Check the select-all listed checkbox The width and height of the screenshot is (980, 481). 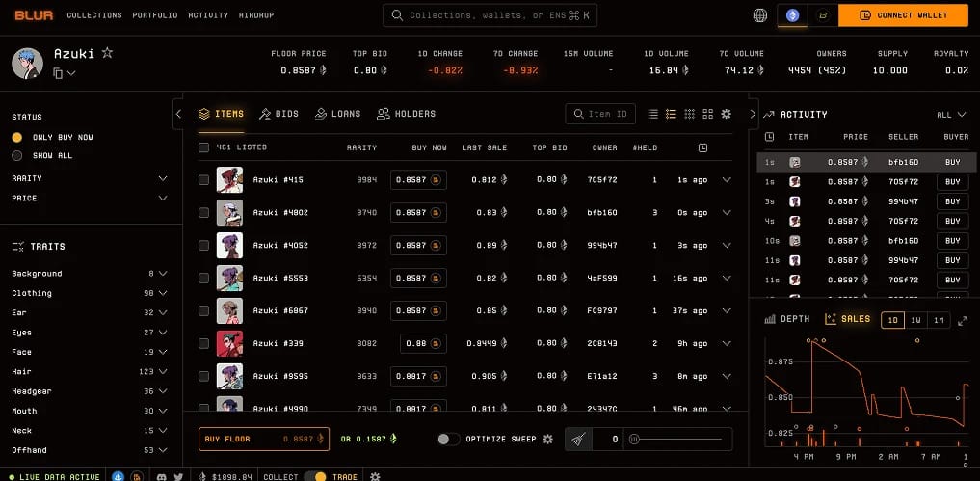point(203,147)
